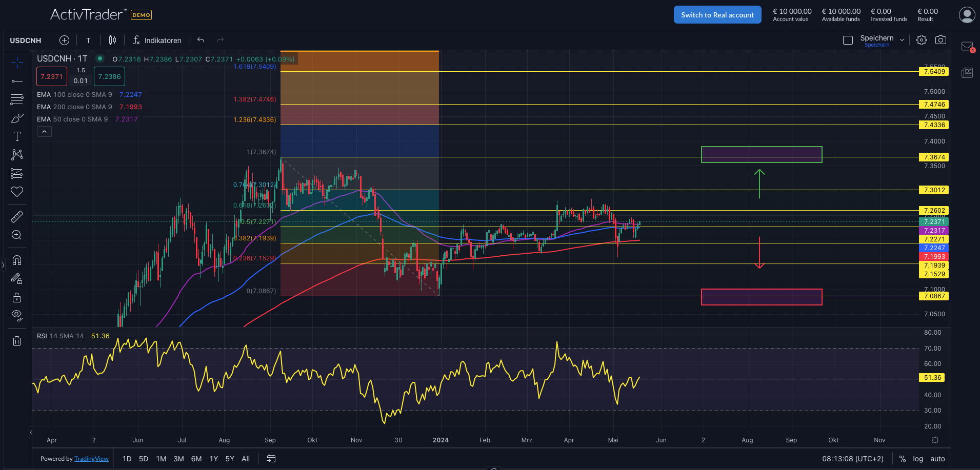
Task: Select the crosshair cursor tool
Action: 17,62
